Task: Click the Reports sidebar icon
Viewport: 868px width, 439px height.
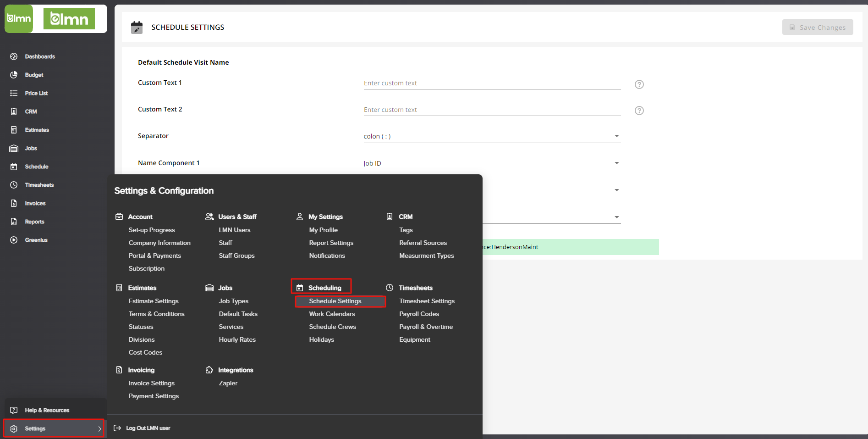Action: (14, 222)
